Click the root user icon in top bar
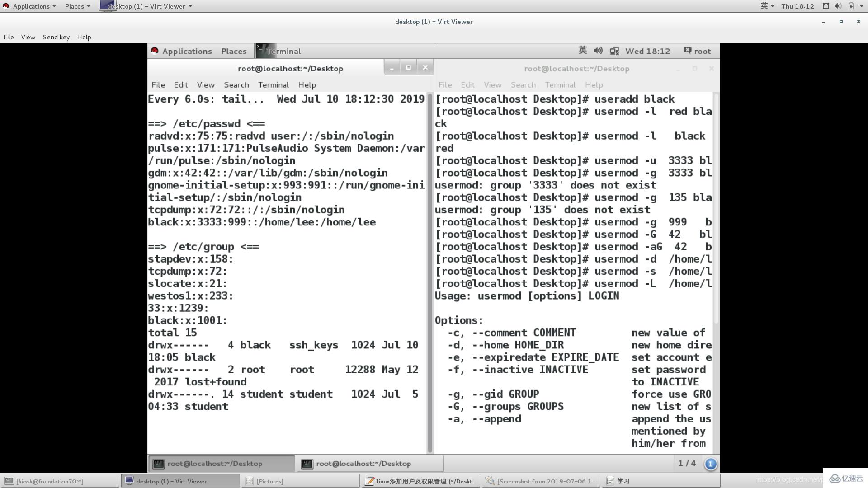 (687, 51)
